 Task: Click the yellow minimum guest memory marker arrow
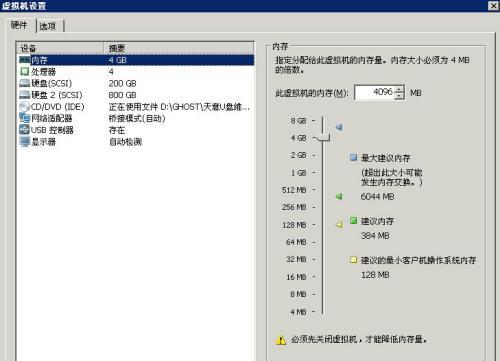point(339,225)
